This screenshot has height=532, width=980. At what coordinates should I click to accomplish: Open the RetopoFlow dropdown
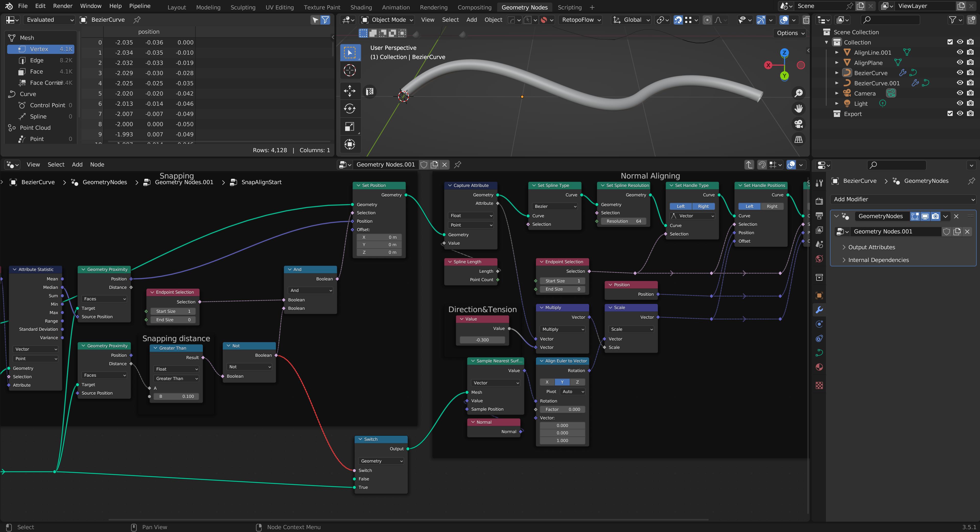581,20
